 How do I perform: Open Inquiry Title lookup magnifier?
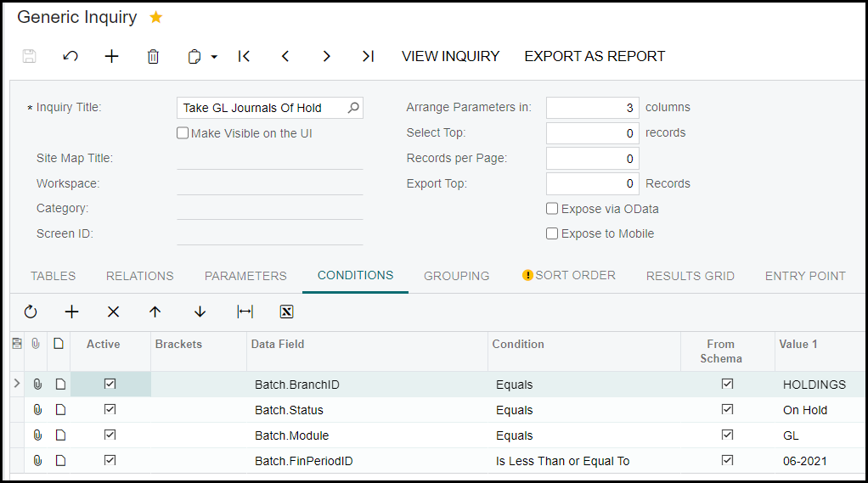tap(353, 108)
